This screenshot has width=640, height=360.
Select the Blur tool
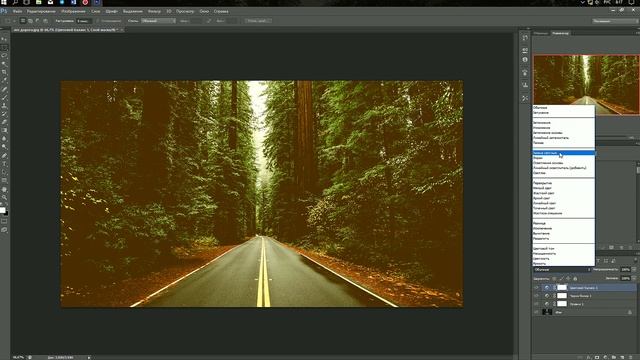tap(4, 139)
